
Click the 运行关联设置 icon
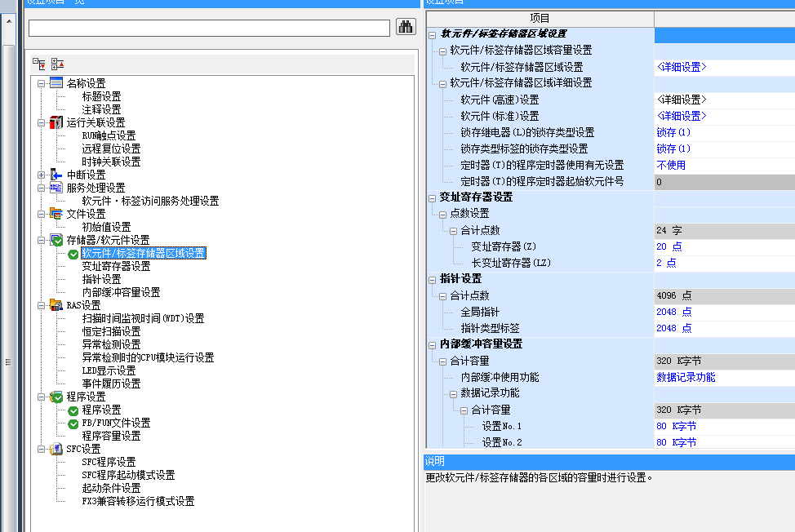pos(56,122)
